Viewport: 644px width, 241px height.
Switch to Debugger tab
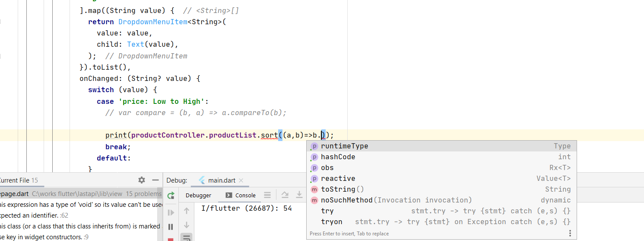point(198,195)
